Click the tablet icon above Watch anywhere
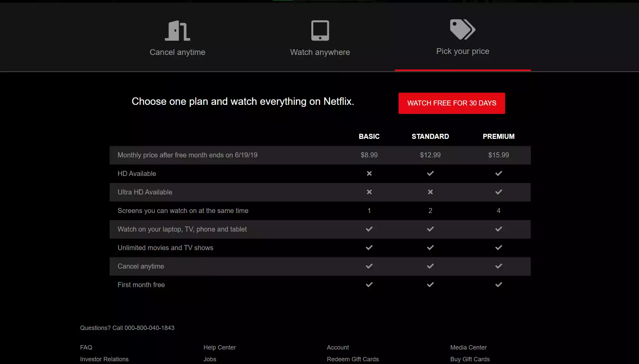This screenshot has height=364, width=639. (x=320, y=31)
